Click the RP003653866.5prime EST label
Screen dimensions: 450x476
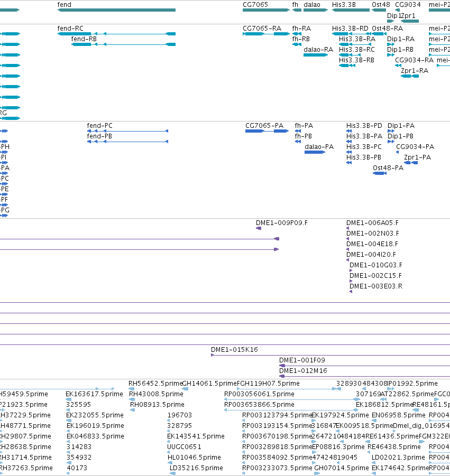click(259, 405)
